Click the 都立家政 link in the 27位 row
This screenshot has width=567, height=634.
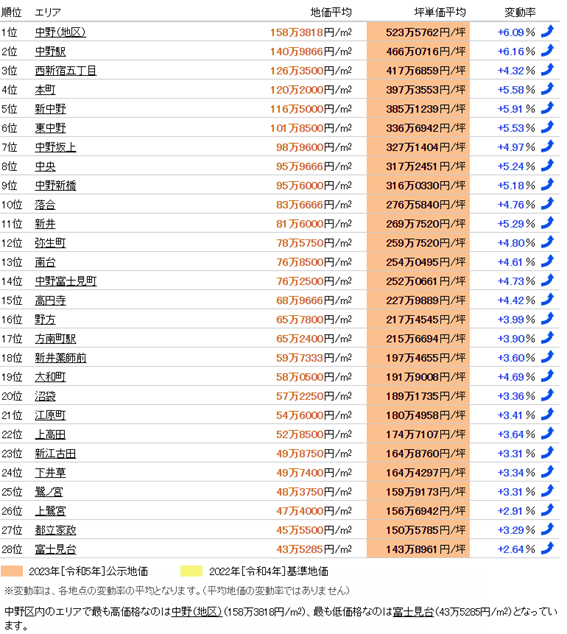click(55, 530)
